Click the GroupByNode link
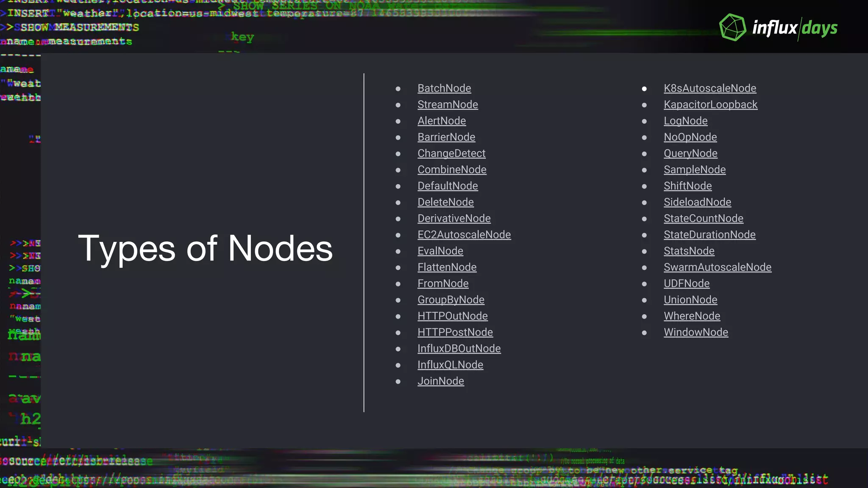 pyautogui.click(x=451, y=299)
